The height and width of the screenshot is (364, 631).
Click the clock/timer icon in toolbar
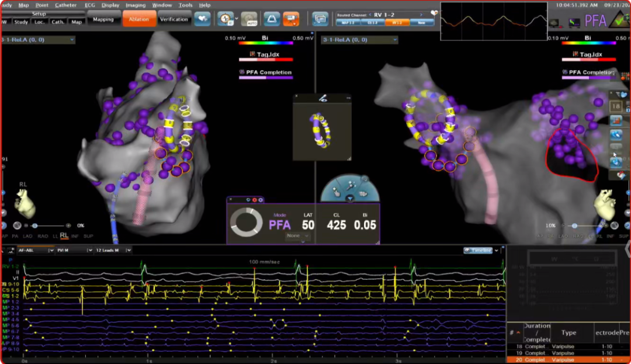coord(224,19)
